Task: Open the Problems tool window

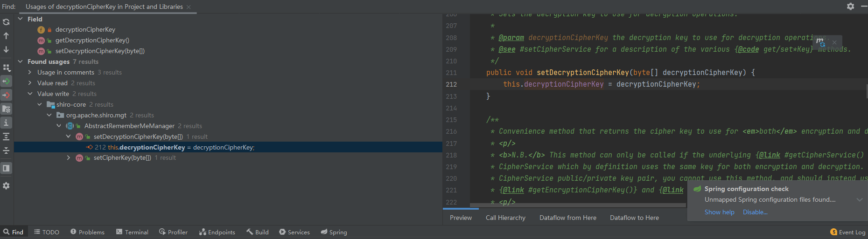Action: [87, 232]
